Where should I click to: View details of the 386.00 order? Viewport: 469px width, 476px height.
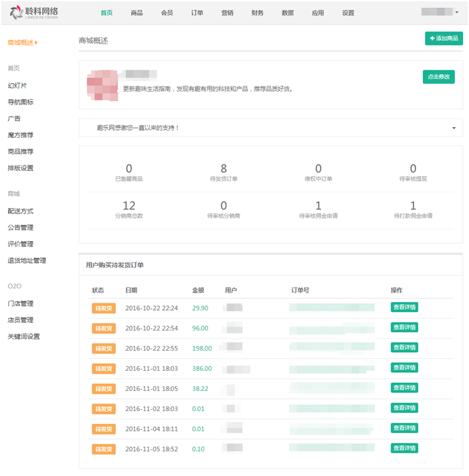coord(404,368)
